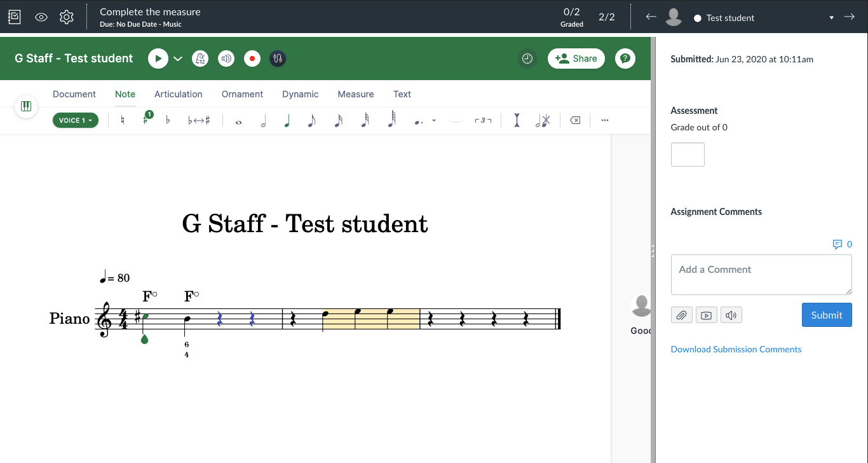Toggle SpeedGrader visibility with the eye icon
The height and width of the screenshot is (463, 868).
pos(41,17)
